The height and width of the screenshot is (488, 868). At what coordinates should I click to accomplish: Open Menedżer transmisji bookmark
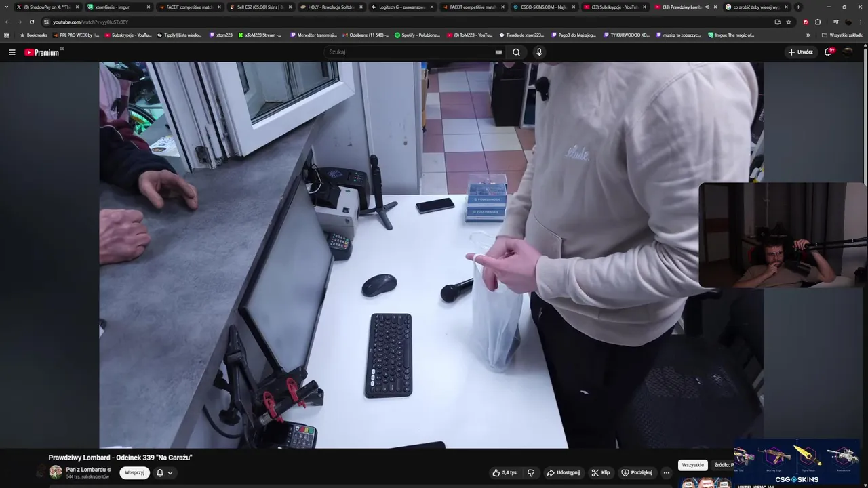click(x=313, y=35)
